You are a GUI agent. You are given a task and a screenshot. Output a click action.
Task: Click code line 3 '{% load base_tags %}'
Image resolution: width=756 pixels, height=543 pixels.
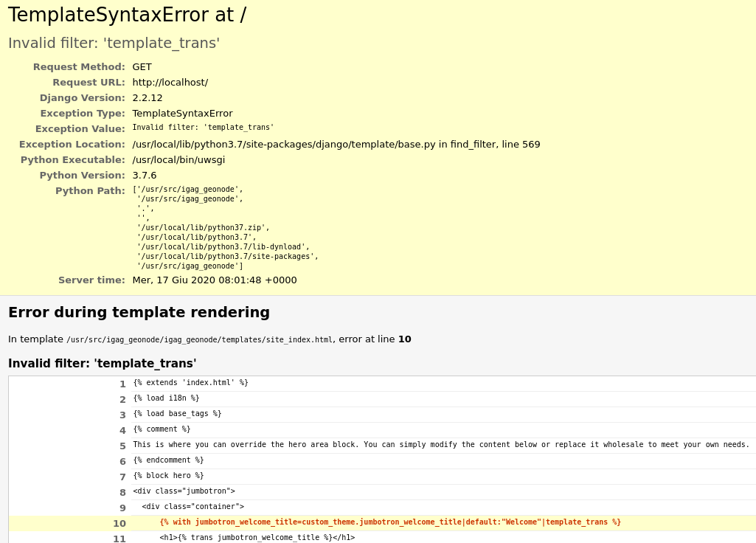point(178,413)
